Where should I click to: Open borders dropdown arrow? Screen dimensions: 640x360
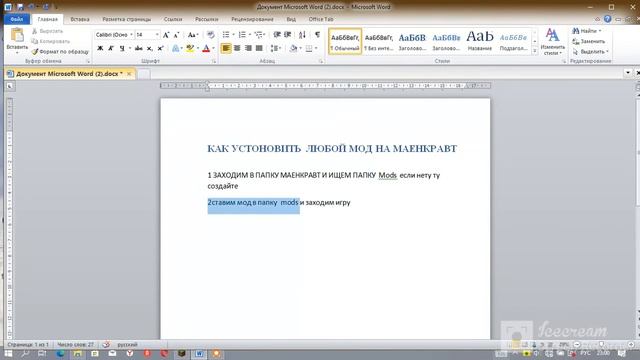click(316, 48)
